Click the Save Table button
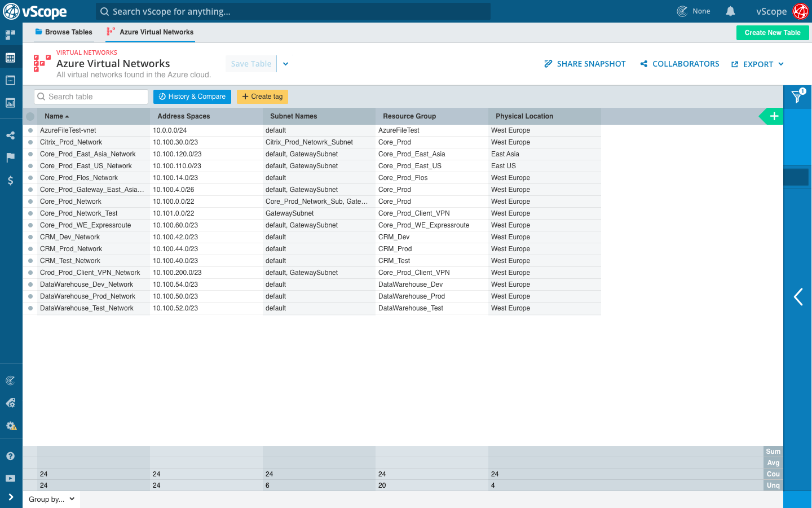Viewport: 812px width, 508px height. click(x=251, y=64)
